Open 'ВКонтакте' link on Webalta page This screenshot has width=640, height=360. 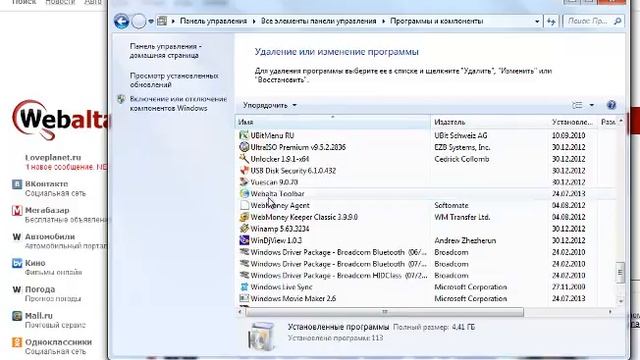pyautogui.click(x=47, y=184)
